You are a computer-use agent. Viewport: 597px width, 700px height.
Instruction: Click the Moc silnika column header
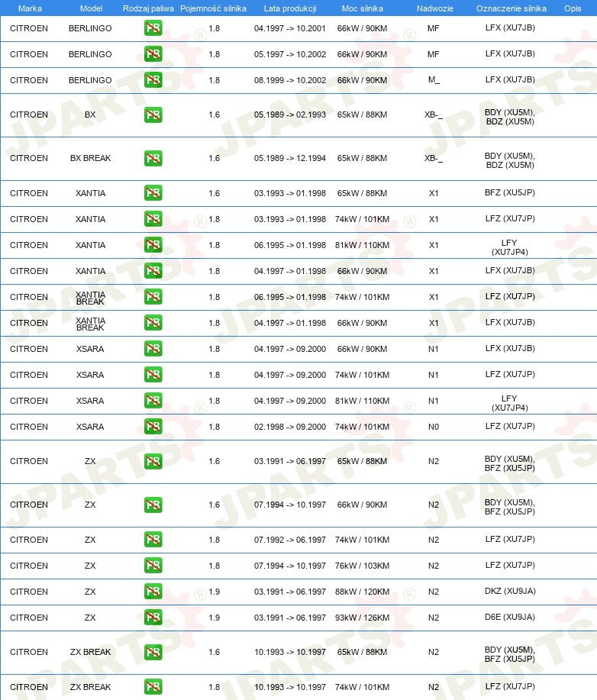point(362,8)
